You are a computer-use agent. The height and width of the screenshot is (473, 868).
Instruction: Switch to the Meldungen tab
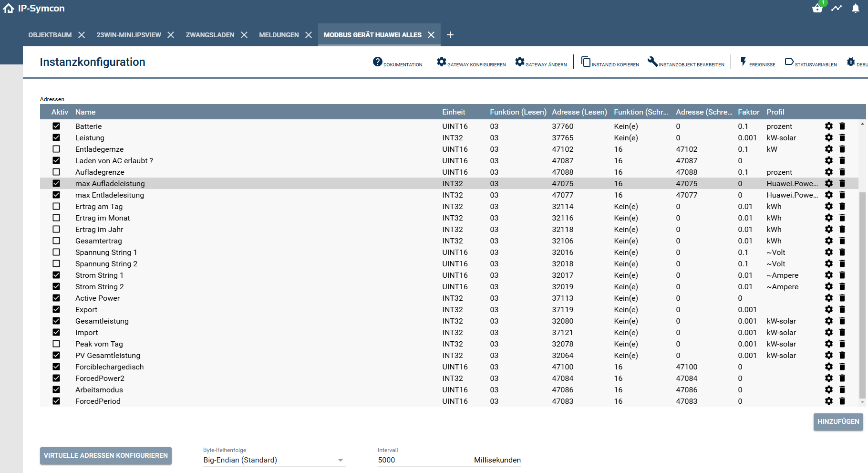coord(279,35)
